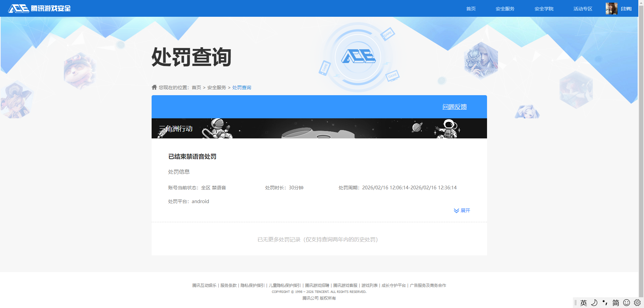Select 账号当前状态：全区 禁语音 text
644x308 pixels.
click(197, 188)
